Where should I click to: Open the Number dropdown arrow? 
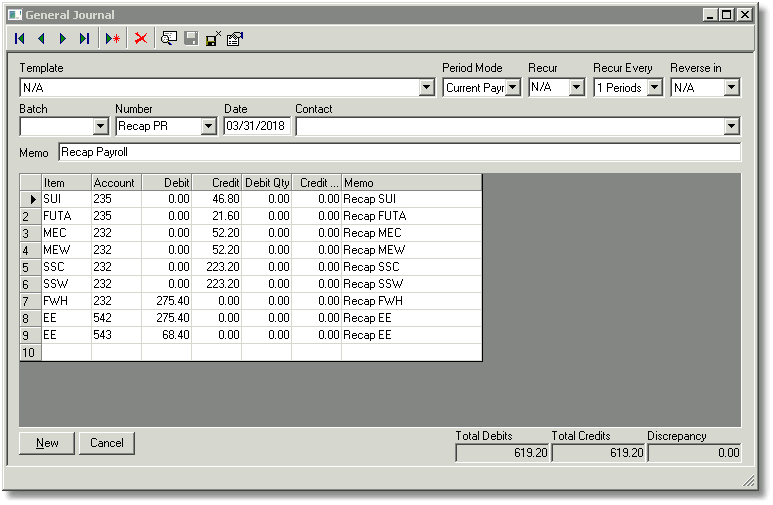(209, 126)
